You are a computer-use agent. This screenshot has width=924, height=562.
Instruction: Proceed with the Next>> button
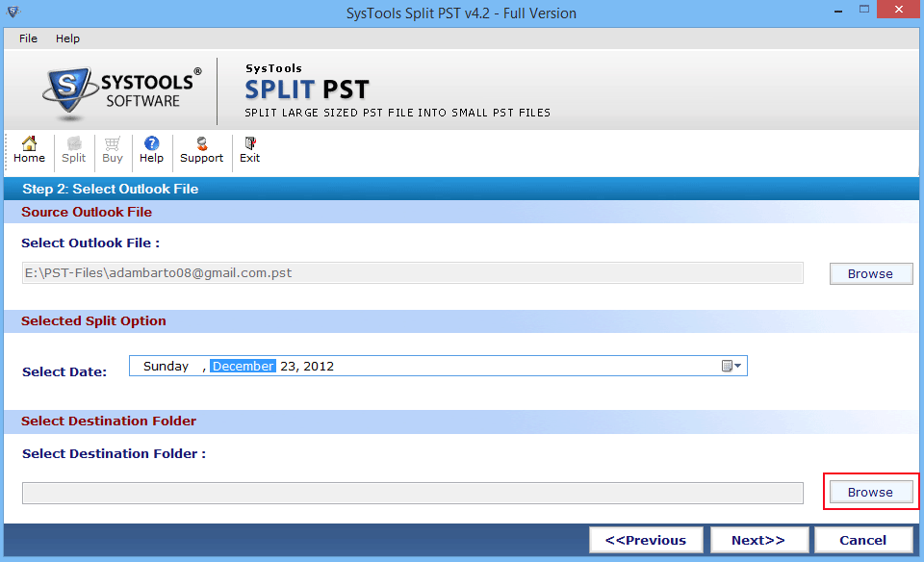coord(758,540)
